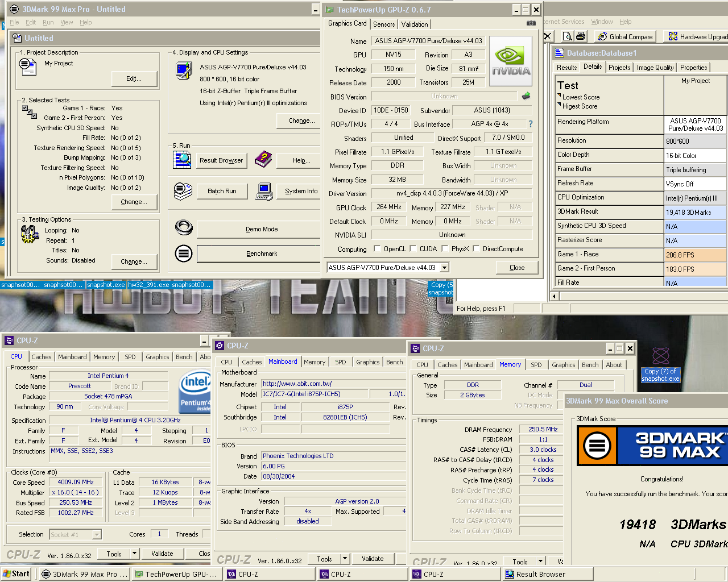728x582 pixels.
Task: Click the 3DMark title bar icon
Action: [x=14, y=9]
